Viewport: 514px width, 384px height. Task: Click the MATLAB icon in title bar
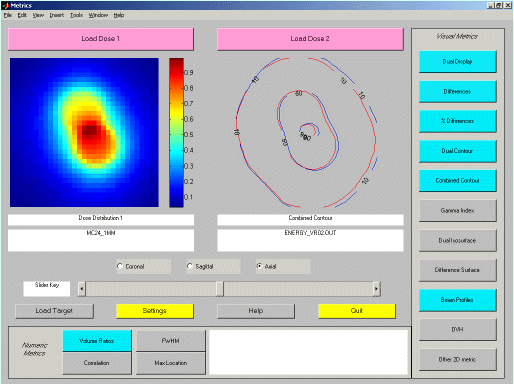point(6,5)
